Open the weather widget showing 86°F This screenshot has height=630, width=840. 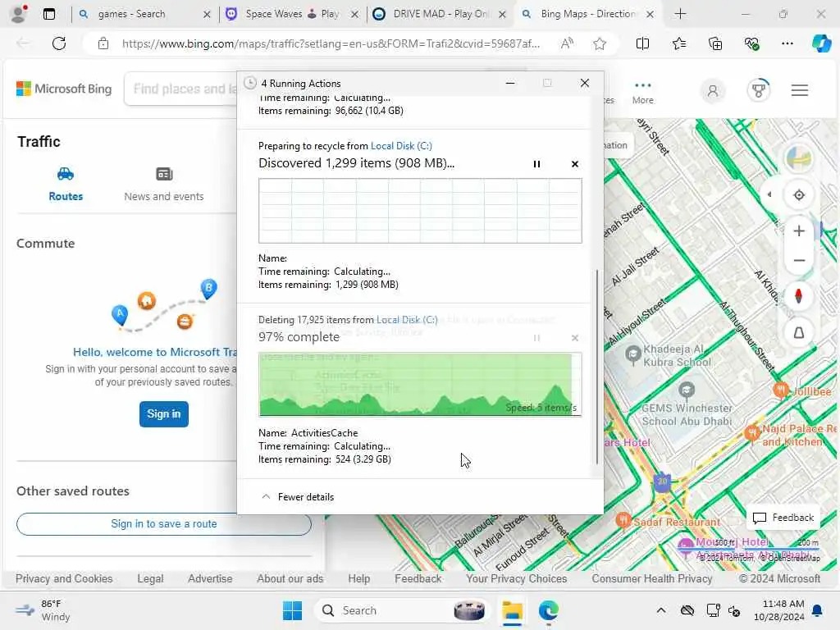[43, 610]
